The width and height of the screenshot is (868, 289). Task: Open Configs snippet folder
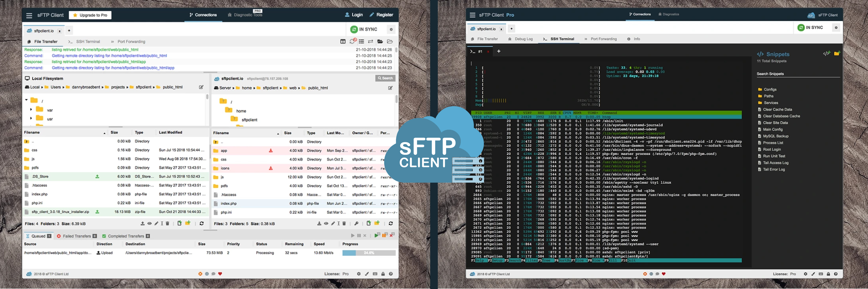point(767,90)
